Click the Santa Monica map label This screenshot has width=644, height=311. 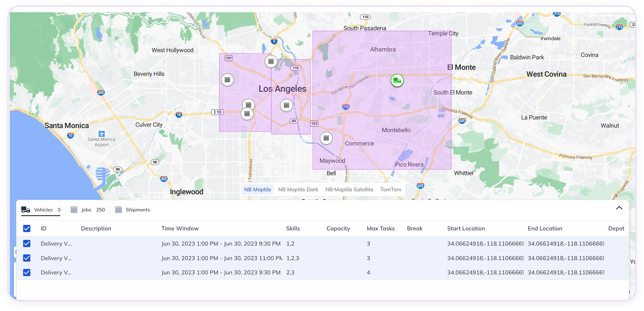click(67, 126)
